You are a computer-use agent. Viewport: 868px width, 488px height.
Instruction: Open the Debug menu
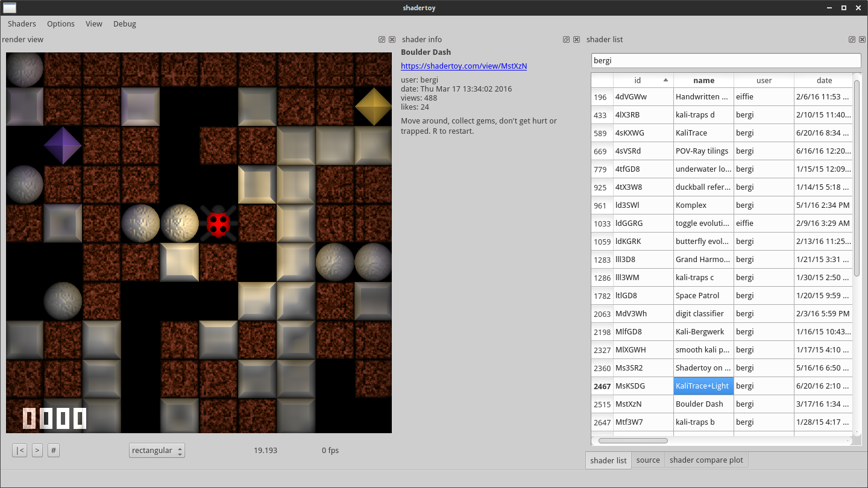[x=125, y=23]
